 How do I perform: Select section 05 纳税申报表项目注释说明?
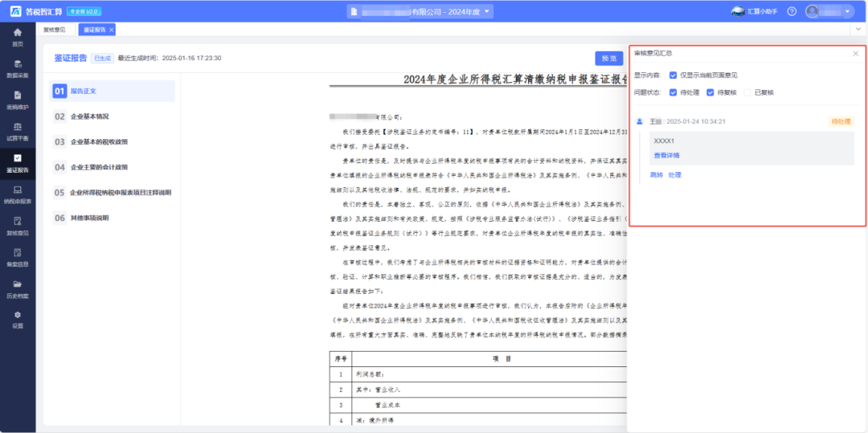[113, 193]
